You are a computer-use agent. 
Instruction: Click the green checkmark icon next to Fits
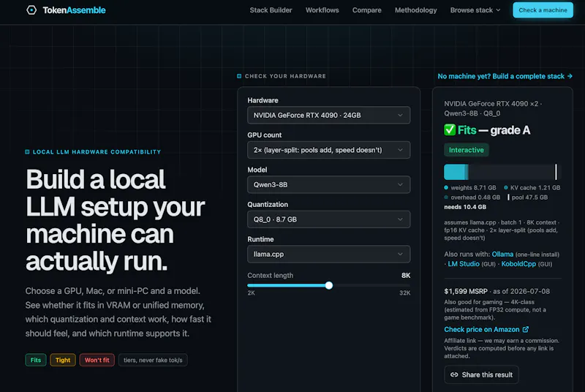(450, 129)
